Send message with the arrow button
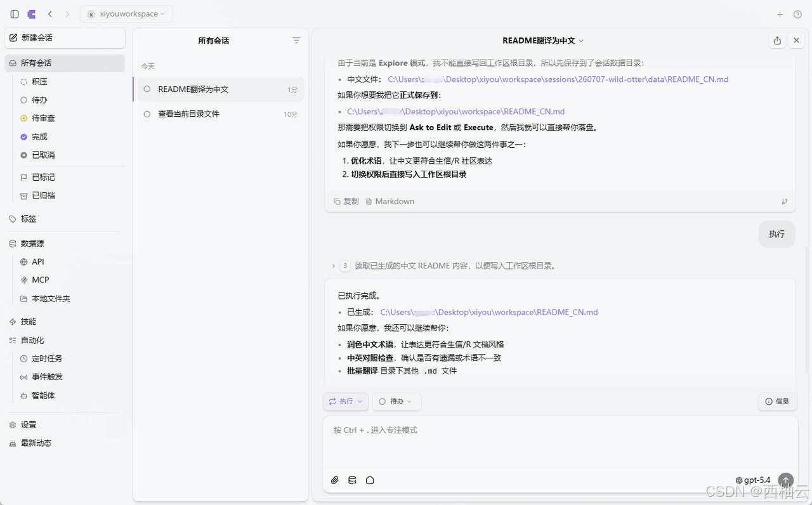Screen dimensions: 812x505 pos(786,480)
